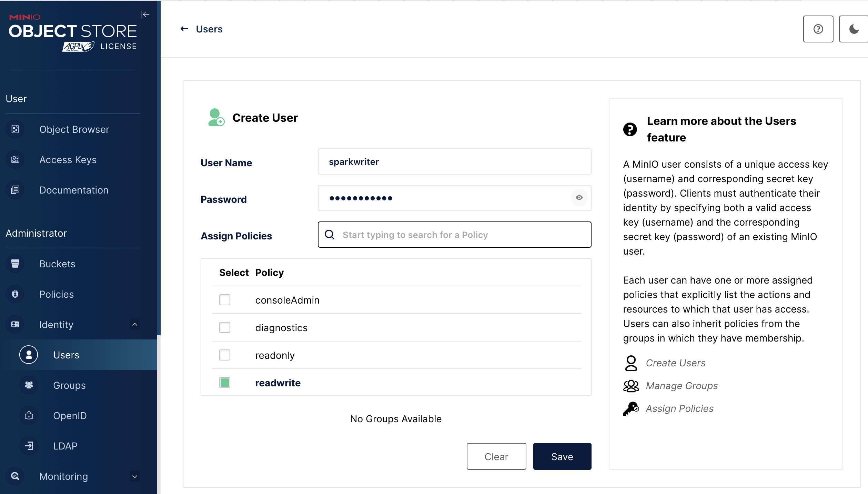Click the Identity label in sidebar
This screenshot has height=494, width=868.
57,325
